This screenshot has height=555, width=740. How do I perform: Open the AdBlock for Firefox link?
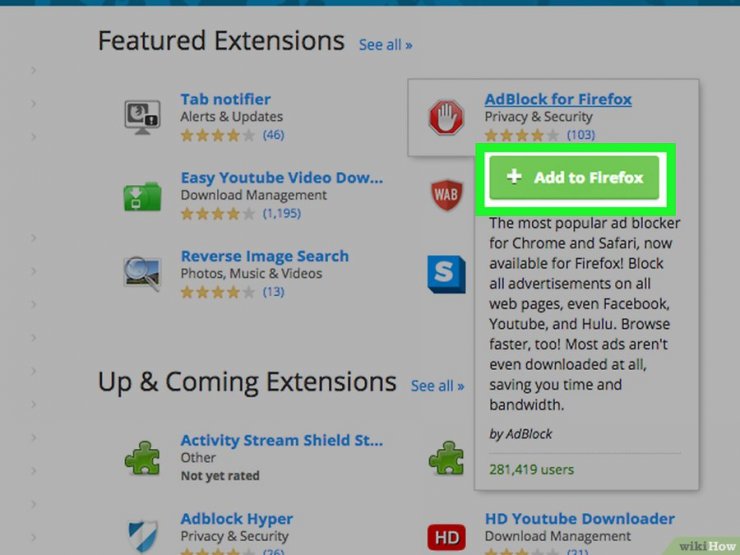click(x=558, y=99)
